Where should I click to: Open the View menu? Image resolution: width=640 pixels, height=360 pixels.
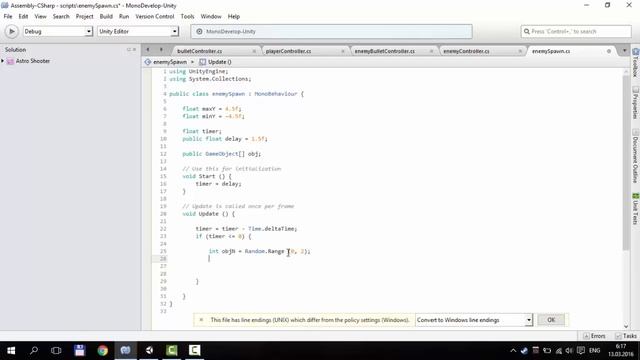pyautogui.click(x=40, y=16)
